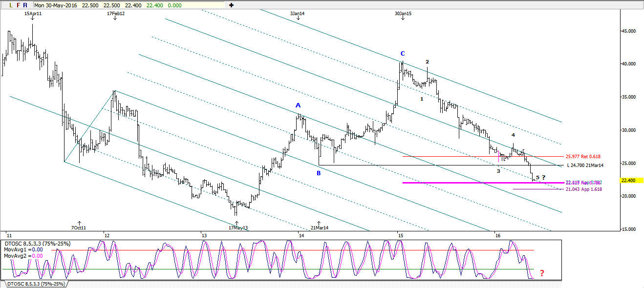
Task: Click the DTOSC 8,5,3,3 indicator title in the panel
Action: coord(37,243)
